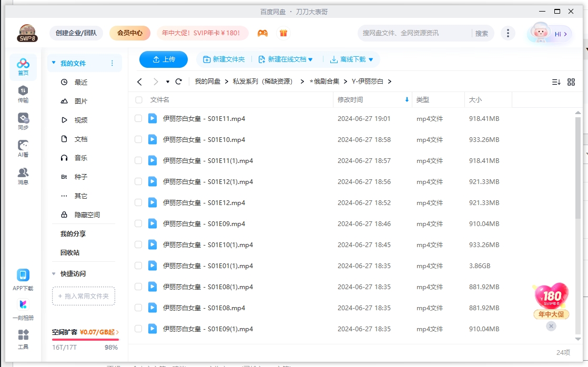Check 消息 (messages) in the sidebar
The image size is (588, 367).
coord(23,174)
